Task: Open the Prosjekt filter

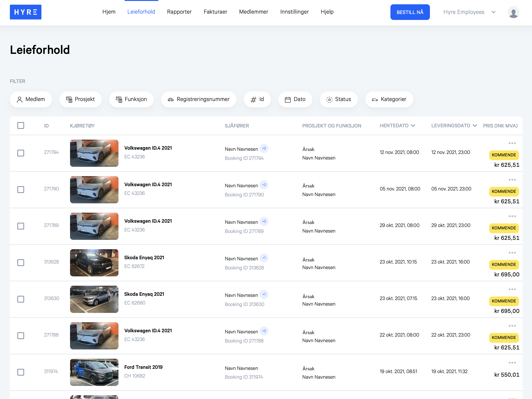Action: (80, 99)
